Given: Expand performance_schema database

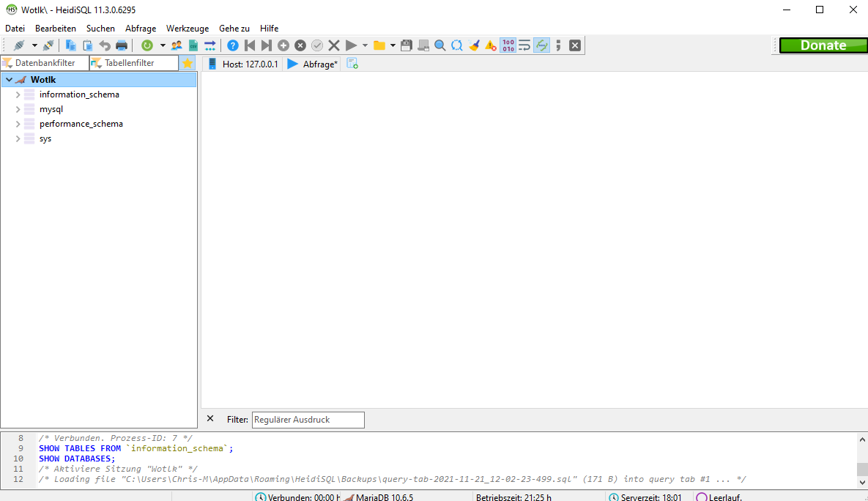Looking at the screenshot, I should point(18,124).
